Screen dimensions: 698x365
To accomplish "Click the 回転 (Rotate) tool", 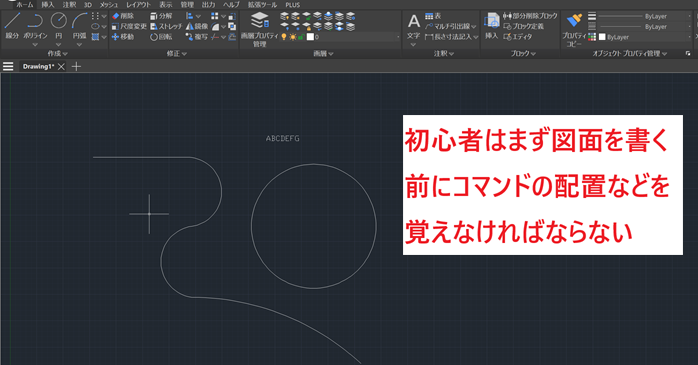I will [161, 36].
